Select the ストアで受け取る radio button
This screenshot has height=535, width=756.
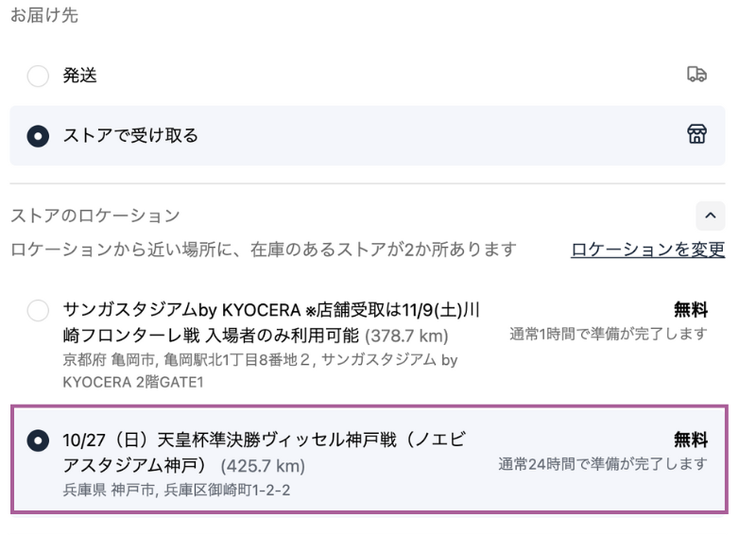click(38, 135)
